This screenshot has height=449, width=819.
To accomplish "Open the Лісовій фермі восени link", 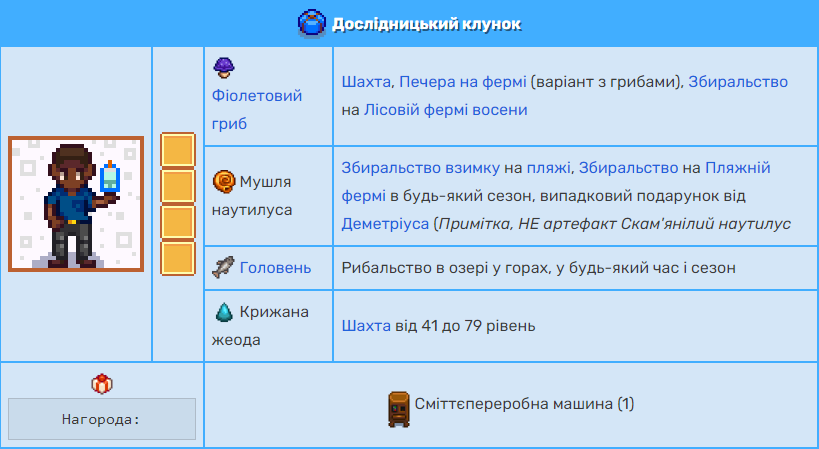I will [x=446, y=110].
